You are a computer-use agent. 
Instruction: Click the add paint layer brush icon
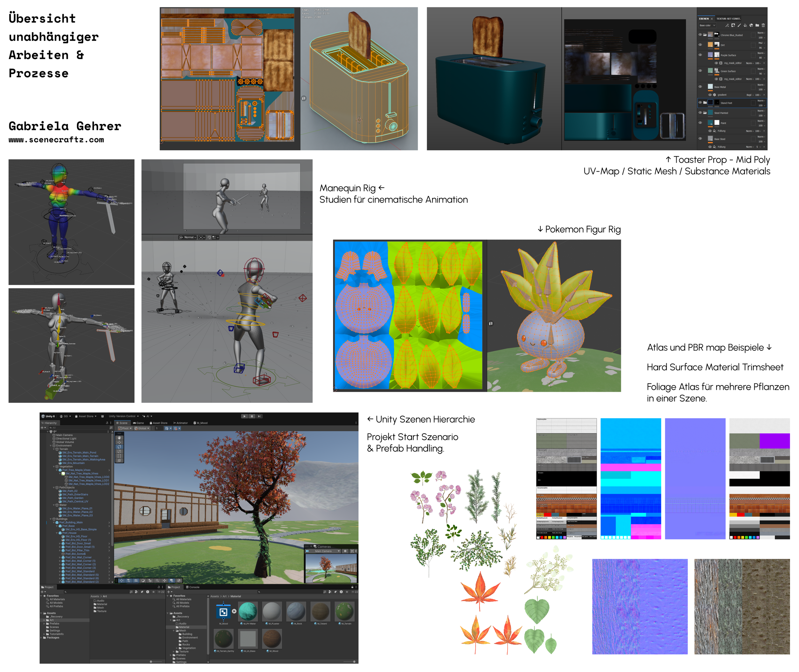739,26
